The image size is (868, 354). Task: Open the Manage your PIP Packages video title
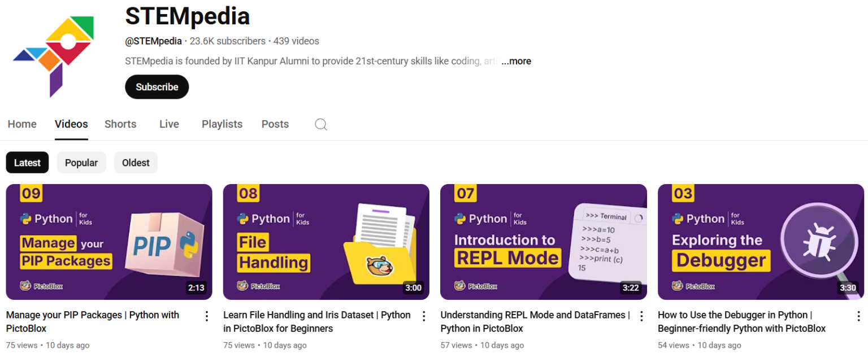(94, 322)
